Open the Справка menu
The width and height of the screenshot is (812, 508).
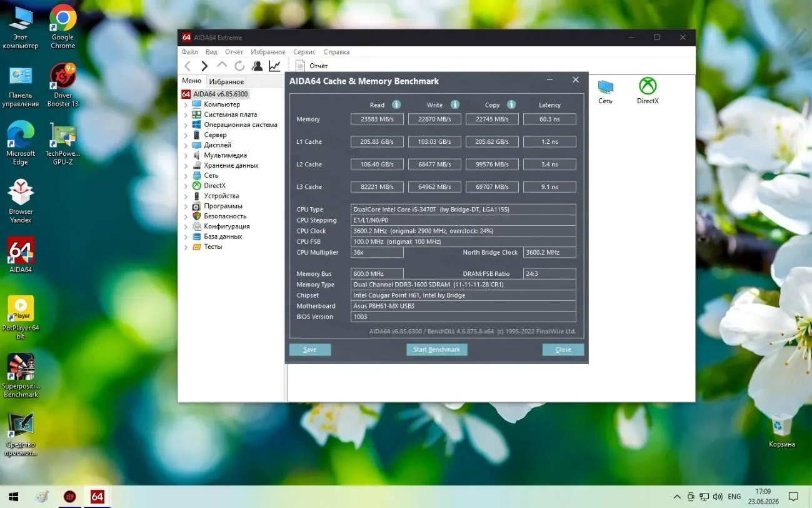click(x=336, y=52)
